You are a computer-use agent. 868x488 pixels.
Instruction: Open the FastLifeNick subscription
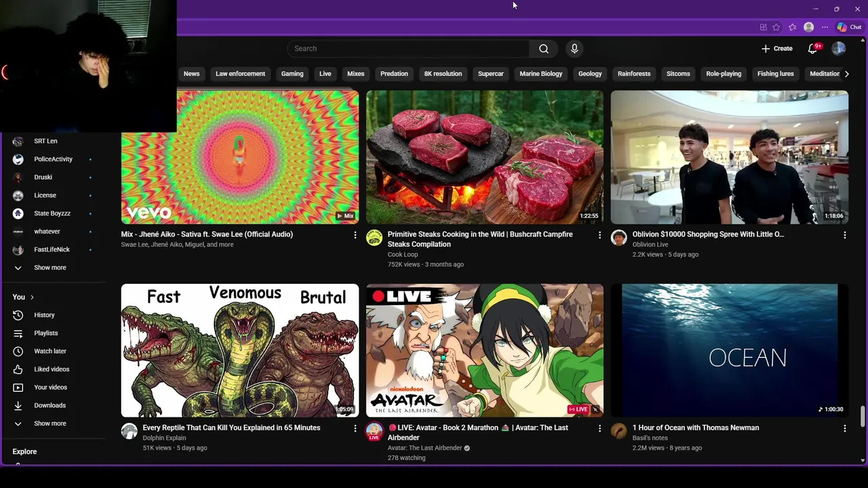(x=53, y=249)
